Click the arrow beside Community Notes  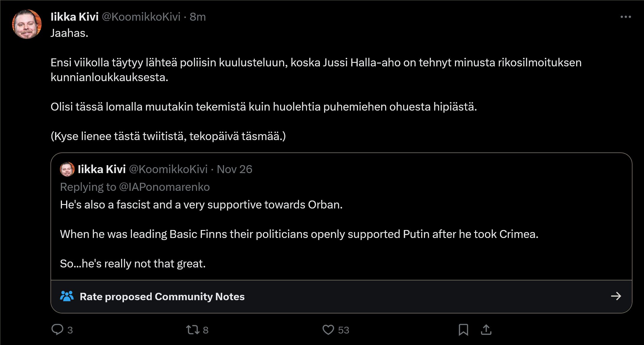click(616, 296)
